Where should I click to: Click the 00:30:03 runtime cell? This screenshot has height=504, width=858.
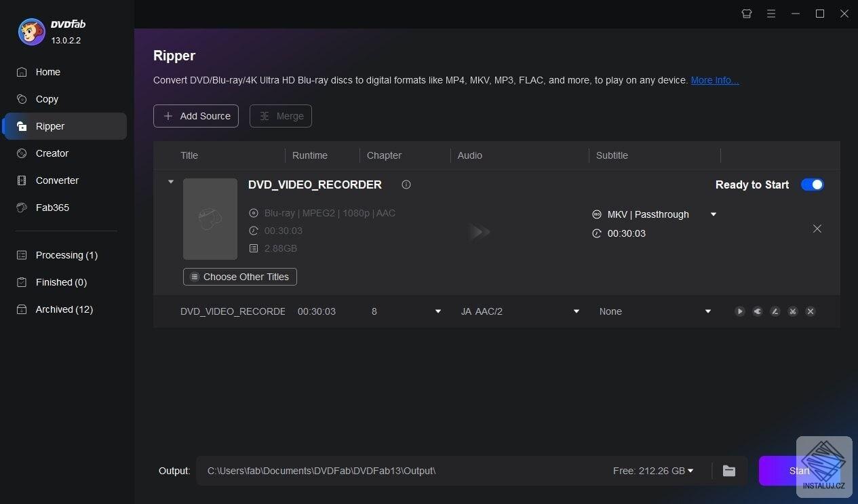(x=317, y=311)
